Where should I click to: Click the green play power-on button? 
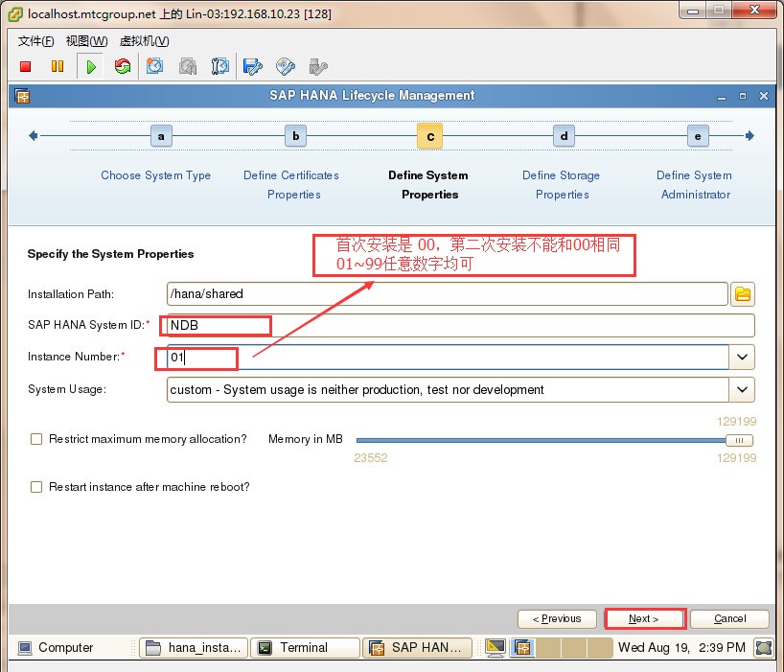click(91, 66)
